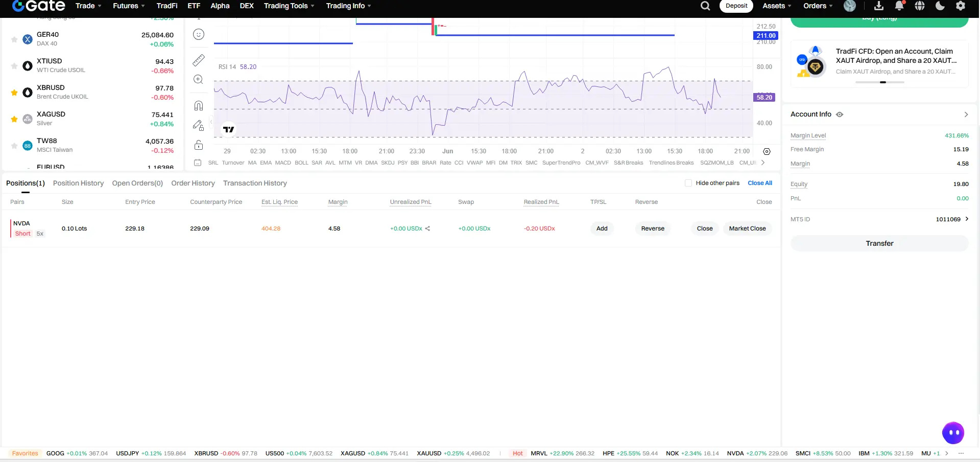980x462 pixels.
Task: Open the DEX nav item
Action: 247,6
